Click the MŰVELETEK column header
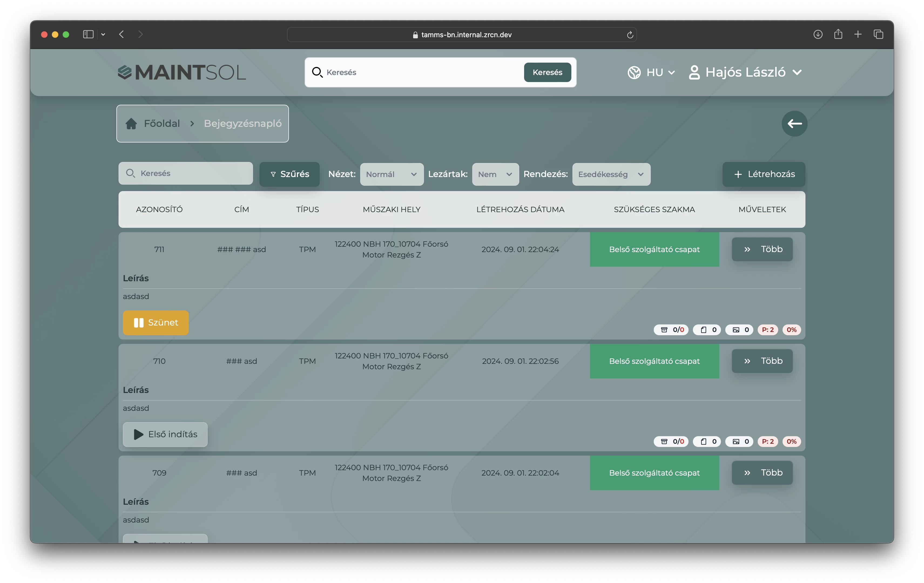 pos(762,209)
